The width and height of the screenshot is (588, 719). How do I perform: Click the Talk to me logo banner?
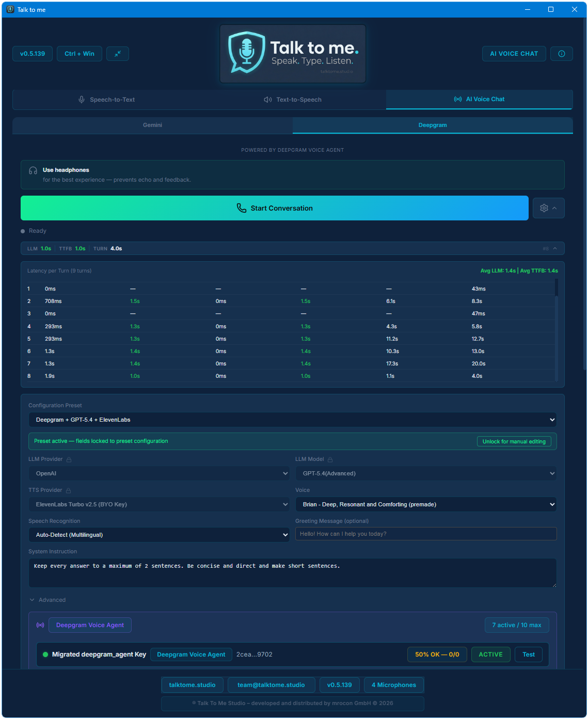[293, 54]
